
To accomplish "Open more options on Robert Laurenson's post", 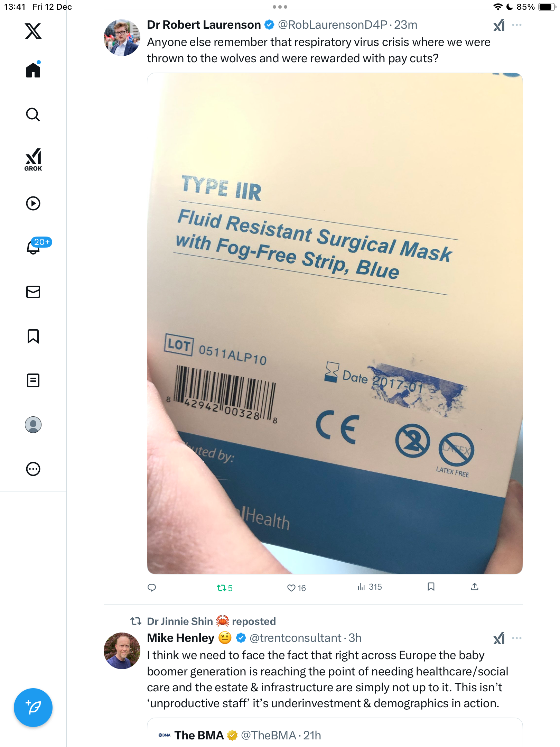I will point(517,25).
